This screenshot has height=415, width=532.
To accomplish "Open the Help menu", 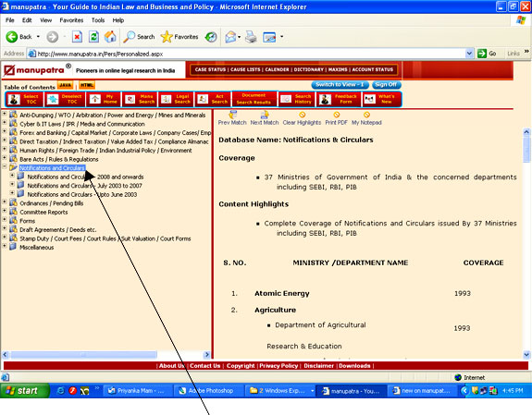I will (x=118, y=20).
